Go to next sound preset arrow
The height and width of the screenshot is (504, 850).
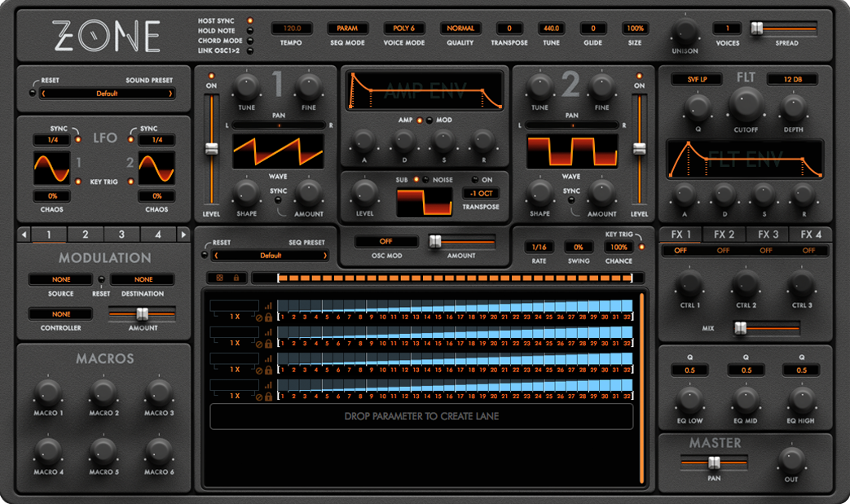coord(171,94)
